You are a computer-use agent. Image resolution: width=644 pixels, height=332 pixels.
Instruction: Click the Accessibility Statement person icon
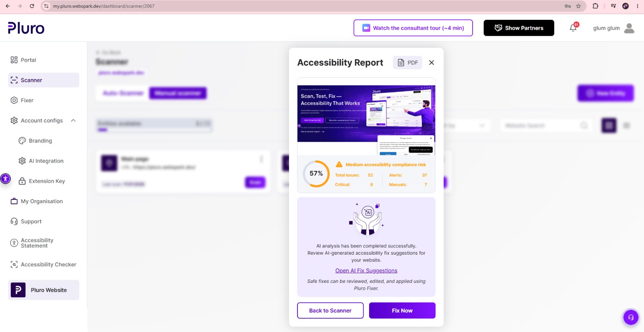(14, 243)
